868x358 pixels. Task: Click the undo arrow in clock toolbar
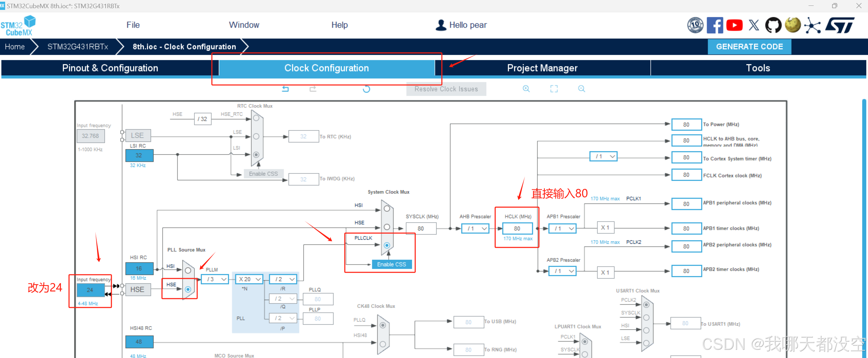(x=285, y=89)
